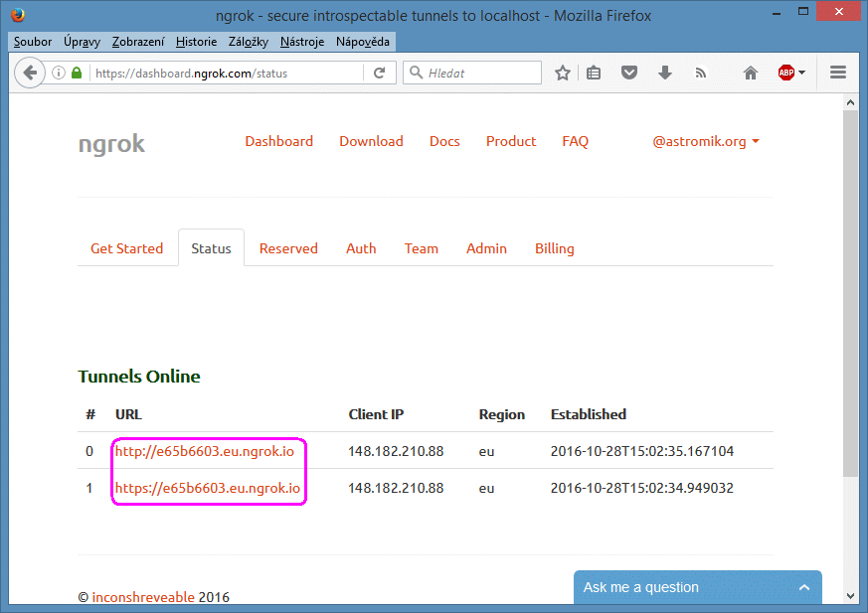Open the Nápověda menu
Screen dimensions: 868x613
363,42
